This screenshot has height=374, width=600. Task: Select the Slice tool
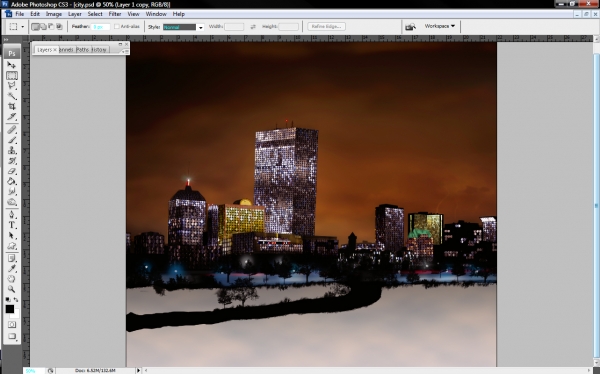11,116
